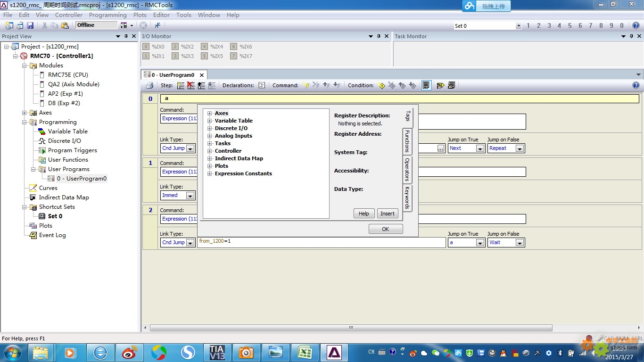The height and width of the screenshot is (362, 644).
Task: Toggle discrete input %IX5 in I/O Monitor
Action: pos(205,56)
